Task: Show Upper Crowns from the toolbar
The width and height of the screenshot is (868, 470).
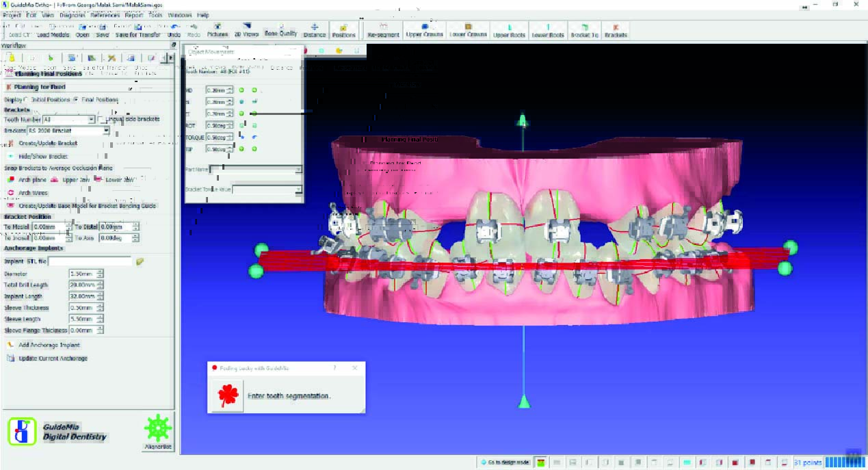Action: point(424,31)
